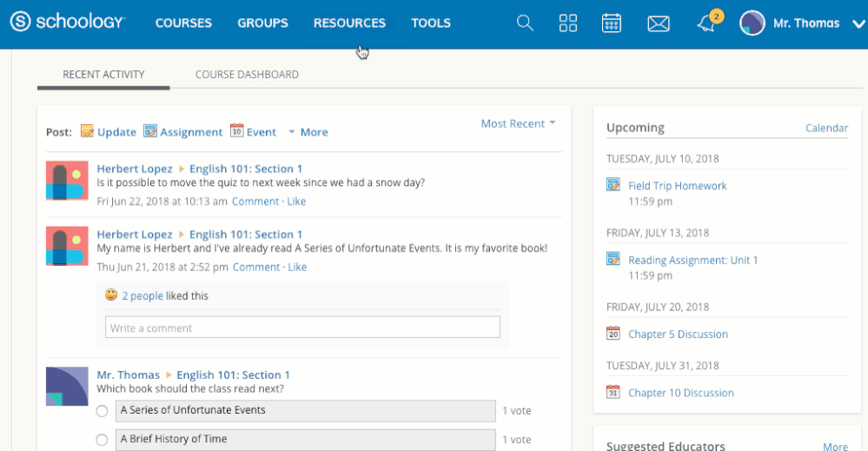Switch to the COURSE DASHBOARD tab

pos(247,74)
